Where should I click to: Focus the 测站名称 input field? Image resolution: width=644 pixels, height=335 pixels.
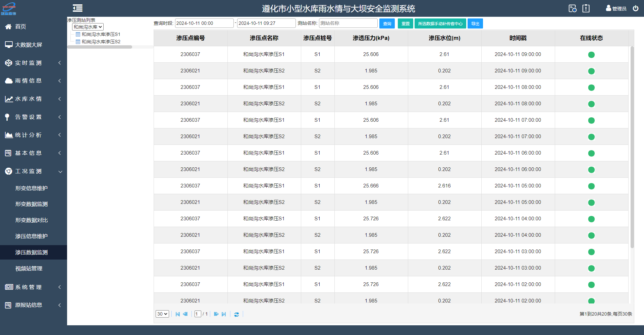348,23
